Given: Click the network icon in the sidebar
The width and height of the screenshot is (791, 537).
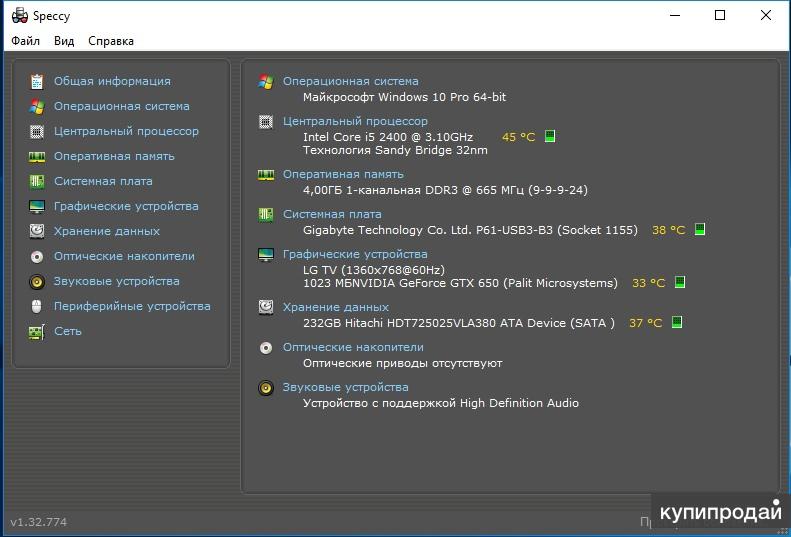Looking at the screenshot, I should pos(37,331).
